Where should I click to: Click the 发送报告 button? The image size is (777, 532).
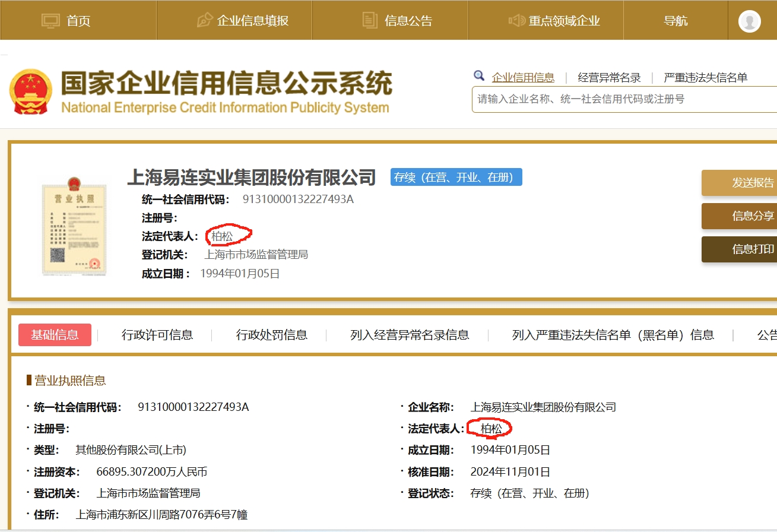pos(740,183)
